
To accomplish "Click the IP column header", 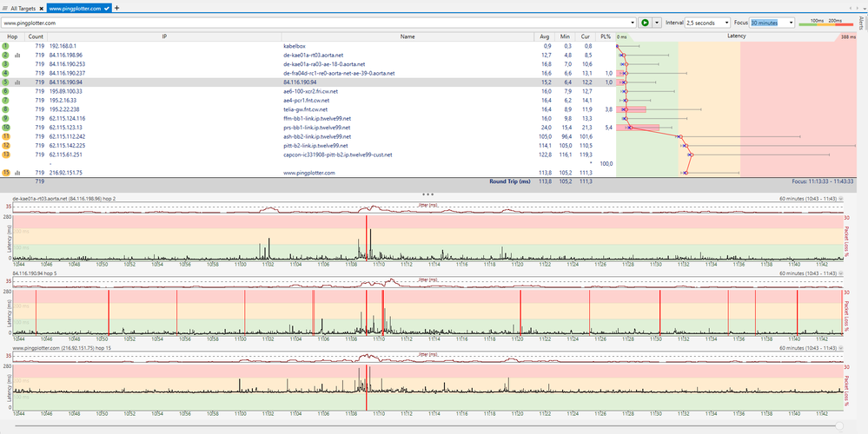I will click(164, 36).
